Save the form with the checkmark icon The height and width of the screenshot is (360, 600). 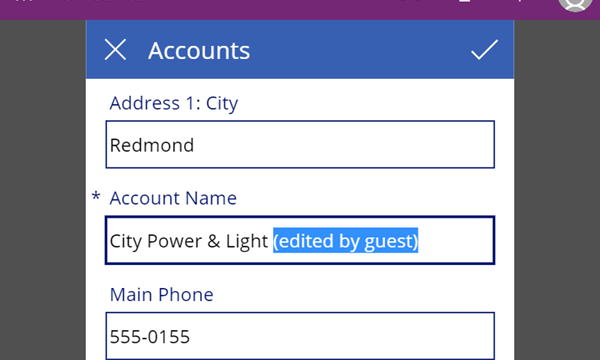484,50
